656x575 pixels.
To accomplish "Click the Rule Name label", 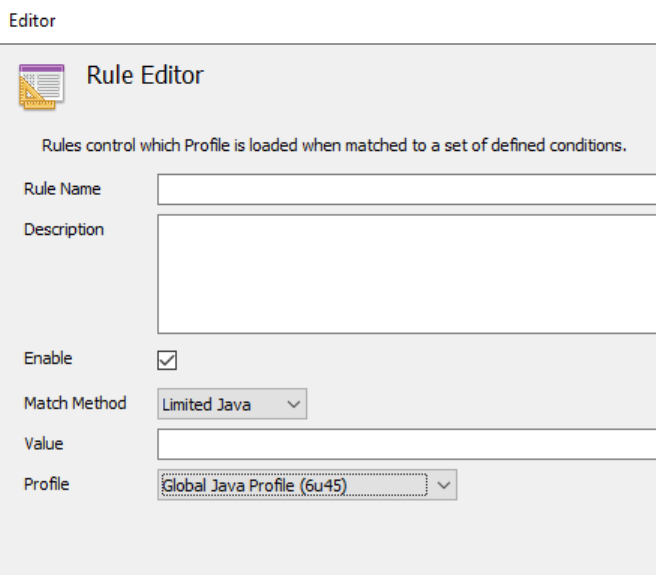I will (62, 189).
